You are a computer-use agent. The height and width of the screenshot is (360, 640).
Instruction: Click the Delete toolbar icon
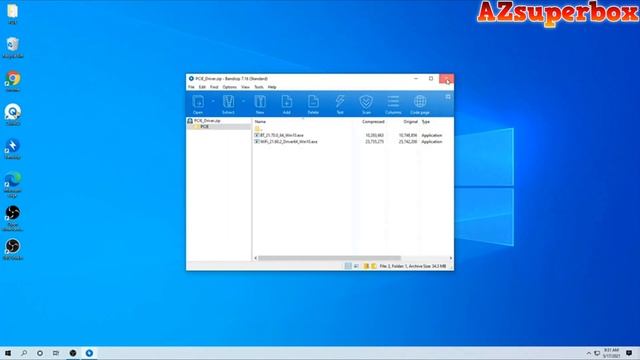[313, 104]
